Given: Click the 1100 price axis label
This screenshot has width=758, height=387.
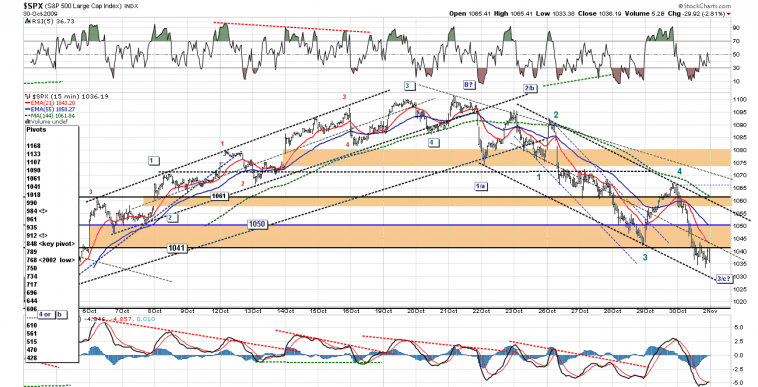Looking at the screenshot, I should (x=740, y=100).
